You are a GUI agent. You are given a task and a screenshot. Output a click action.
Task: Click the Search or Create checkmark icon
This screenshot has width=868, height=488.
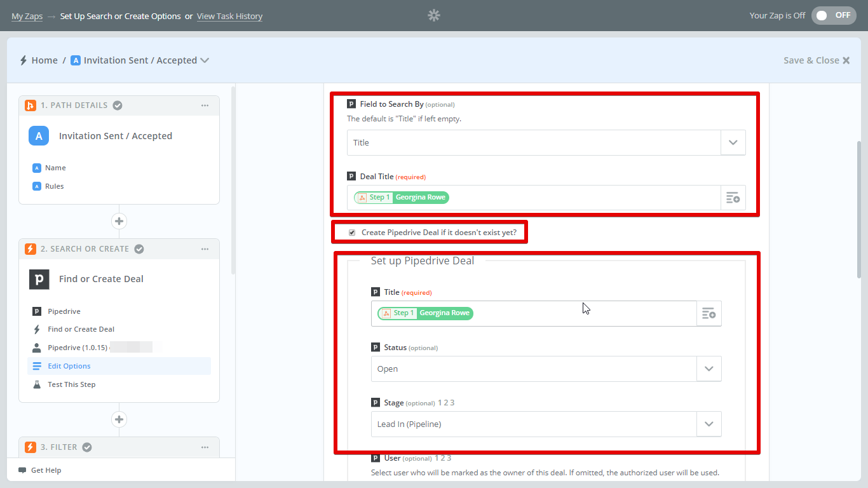click(139, 249)
